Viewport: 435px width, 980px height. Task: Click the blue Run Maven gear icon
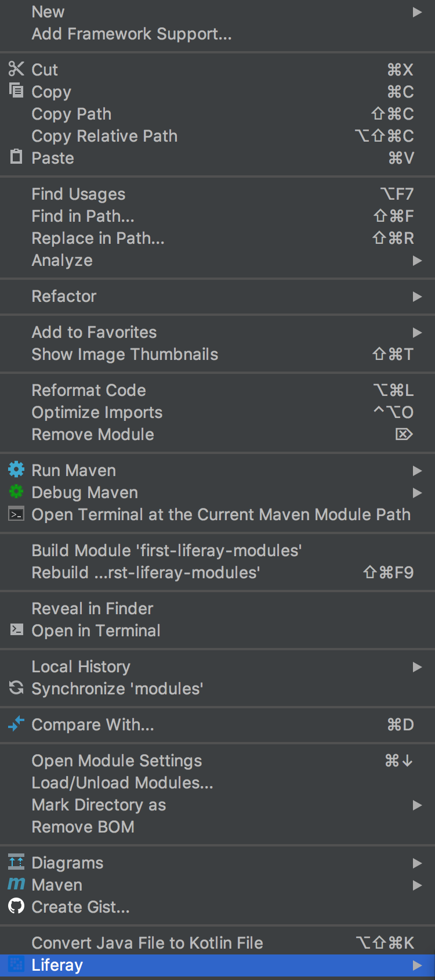point(16,469)
